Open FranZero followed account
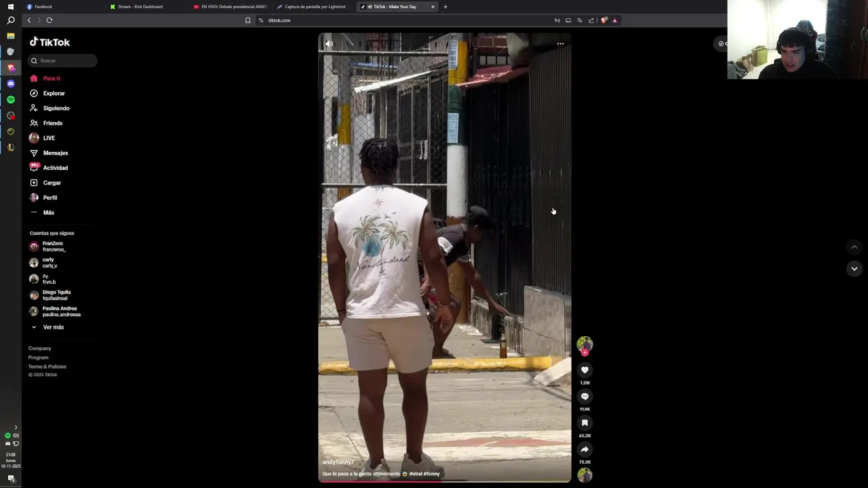This screenshot has width=868, height=488. pyautogui.click(x=48, y=247)
